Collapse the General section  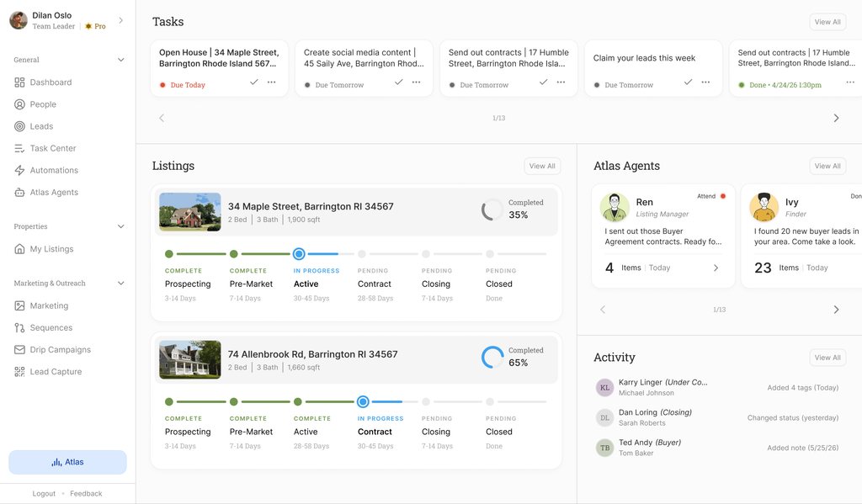click(x=121, y=60)
